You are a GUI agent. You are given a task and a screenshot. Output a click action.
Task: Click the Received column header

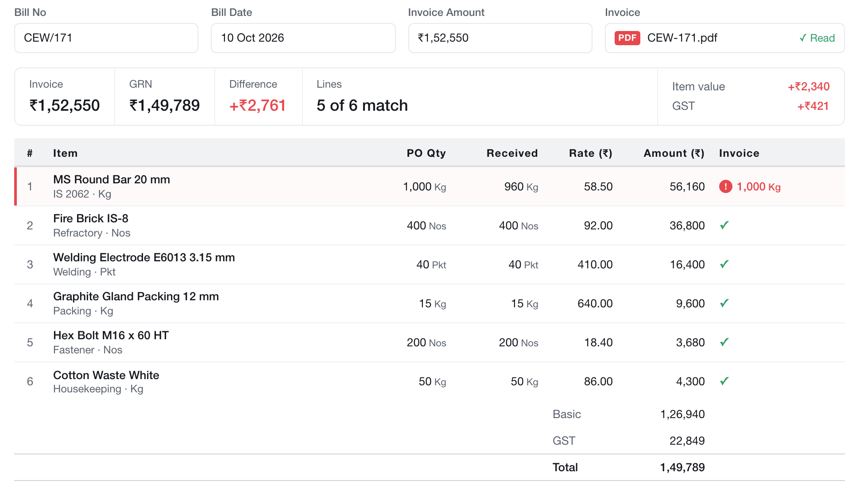coord(512,153)
